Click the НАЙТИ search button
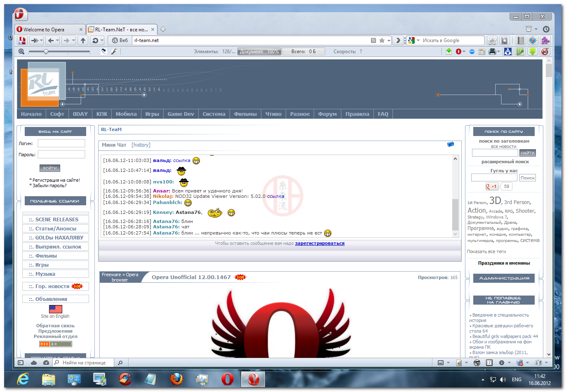 [x=527, y=153]
